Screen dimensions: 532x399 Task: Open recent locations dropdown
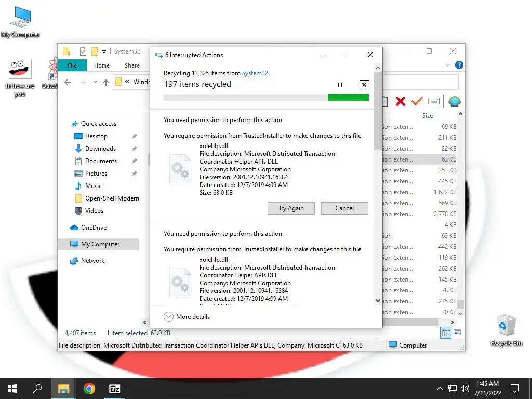click(x=95, y=82)
